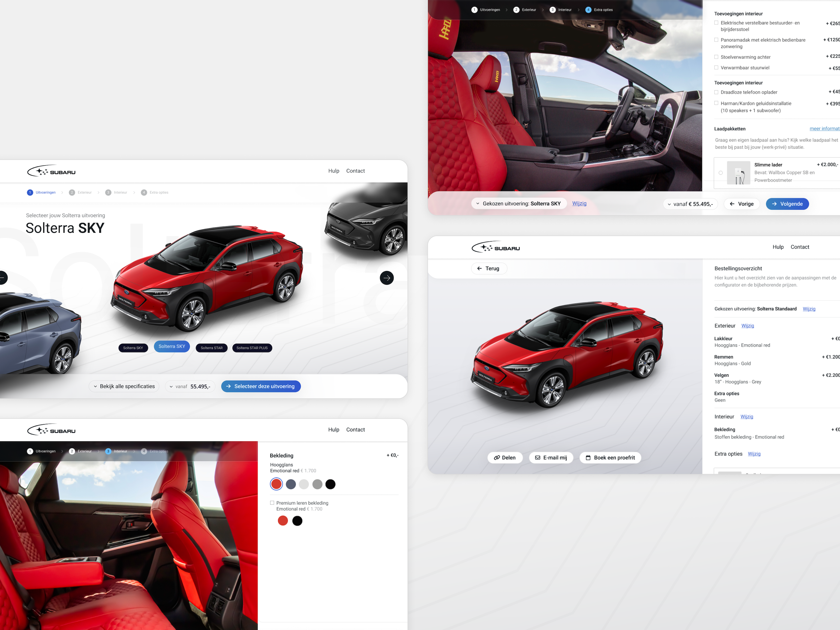This screenshot has width=840, height=630.
Task: Open the vanaf € 55.495,- price breakdown in the Extra opties bottom bar
Action: (690, 204)
